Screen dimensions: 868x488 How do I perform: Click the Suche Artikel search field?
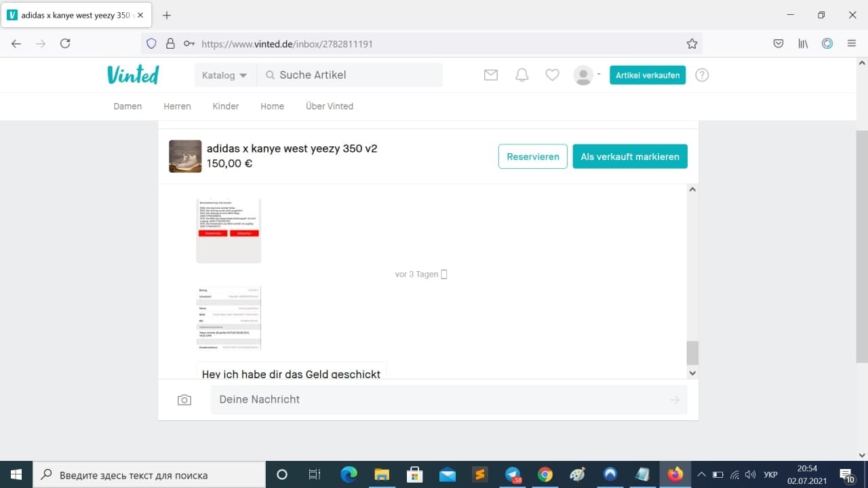(350, 75)
